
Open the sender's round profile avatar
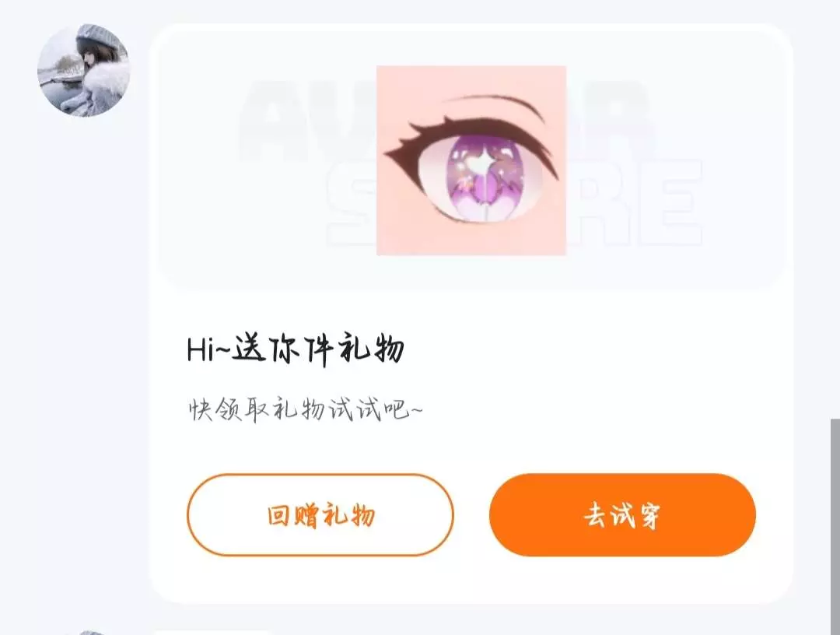[83, 70]
